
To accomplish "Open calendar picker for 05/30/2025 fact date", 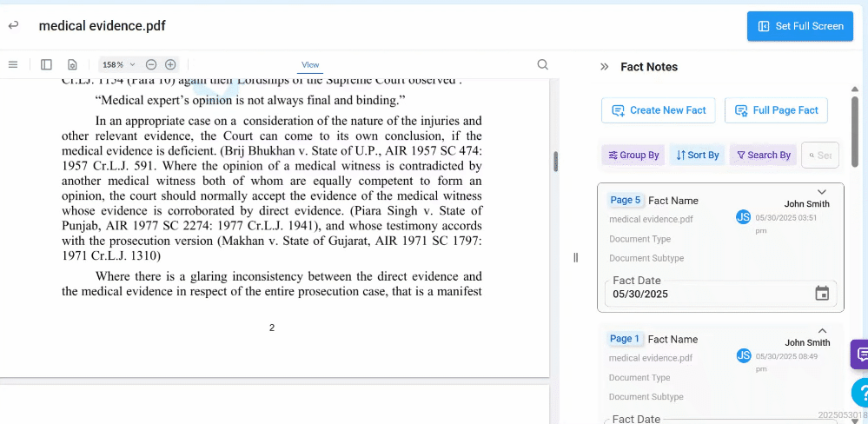I will click(x=822, y=294).
